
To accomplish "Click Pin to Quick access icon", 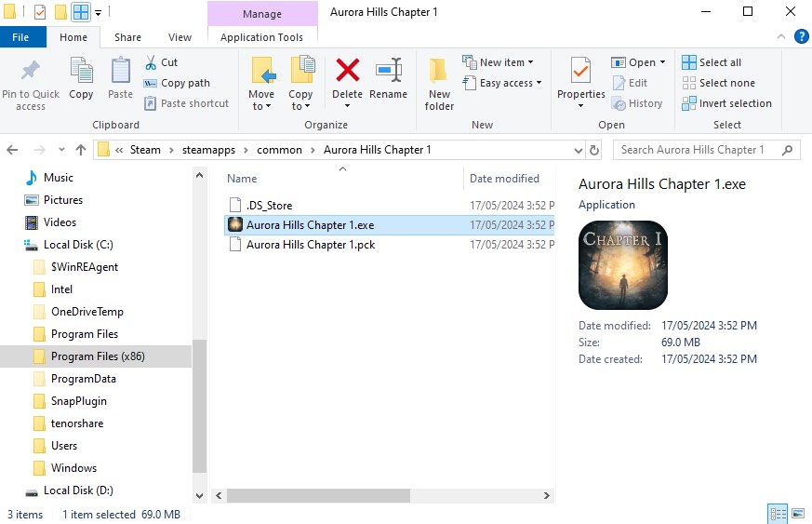I will click(x=31, y=71).
